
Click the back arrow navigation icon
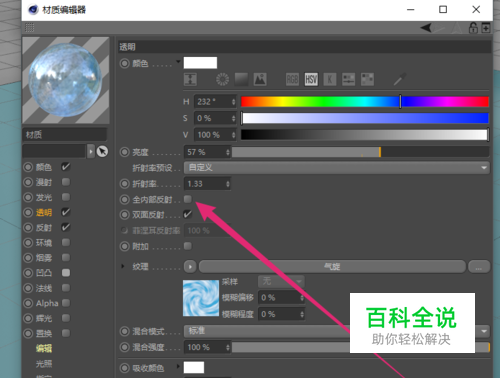tap(426, 28)
